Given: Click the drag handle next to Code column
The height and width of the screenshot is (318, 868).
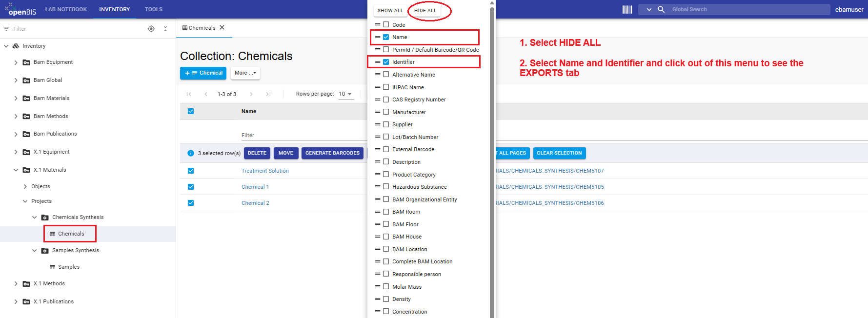Looking at the screenshot, I should click(x=377, y=24).
